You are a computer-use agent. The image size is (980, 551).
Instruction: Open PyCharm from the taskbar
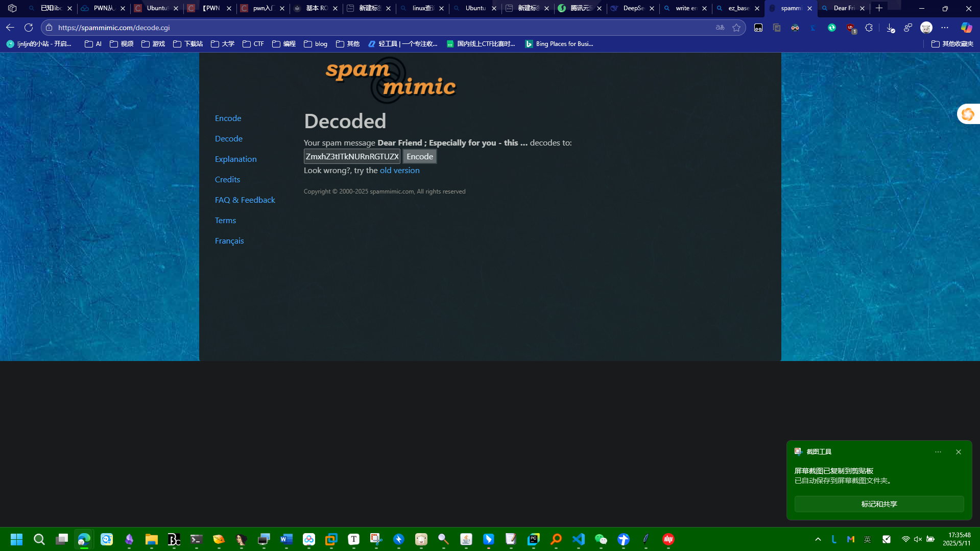coord(534,539)
